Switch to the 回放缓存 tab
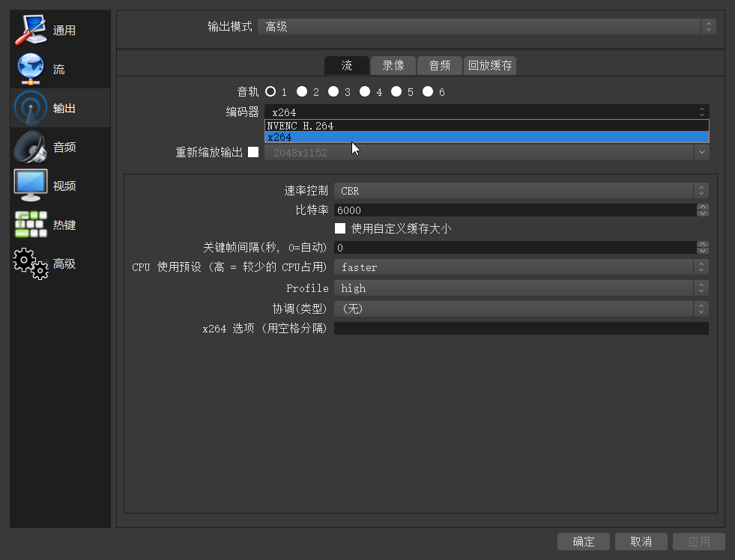The width and height of the screenshot is (735, 560). (490, 66)
